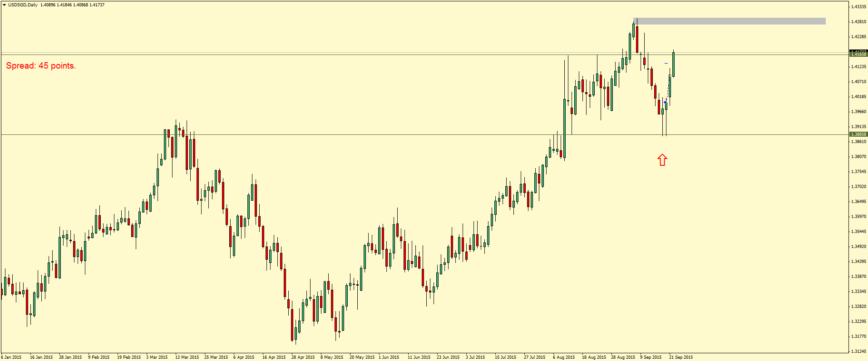Screen dimensions: 868x361
Task: Click the 1.42810 price scale label
Action: click(x=859, y=22)
